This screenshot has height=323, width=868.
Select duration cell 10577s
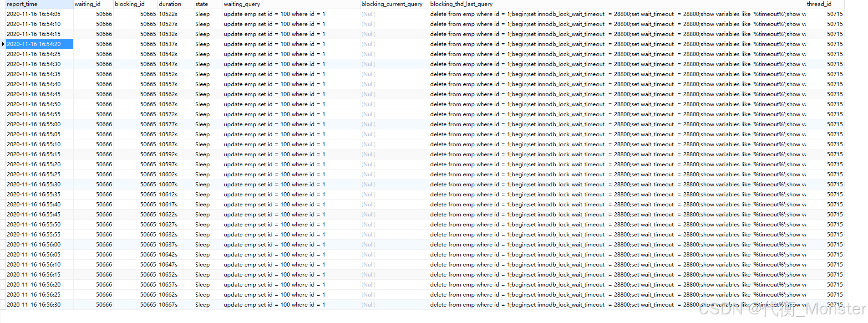pyautogui.click(x=176, y=124)
